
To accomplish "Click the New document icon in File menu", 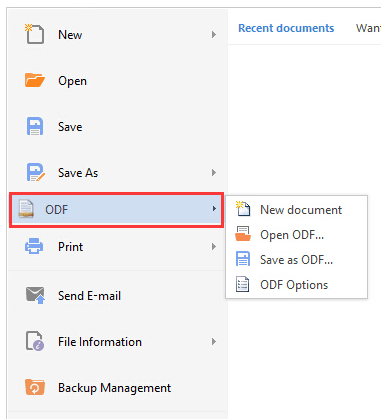I will click(34, 34).
